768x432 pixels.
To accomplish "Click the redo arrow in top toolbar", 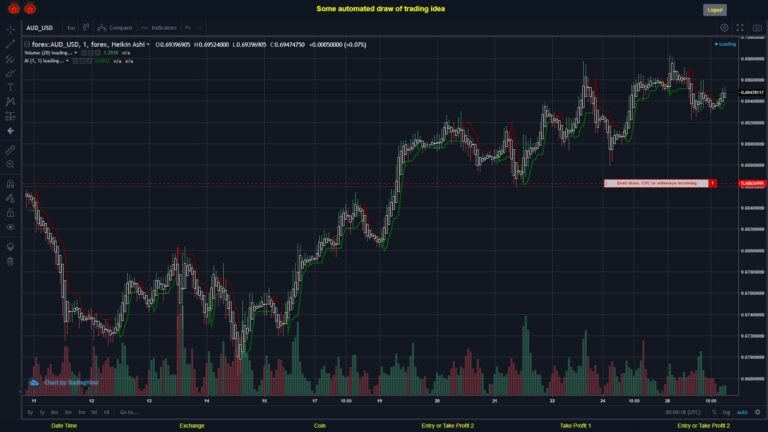I will coord(200,28).
